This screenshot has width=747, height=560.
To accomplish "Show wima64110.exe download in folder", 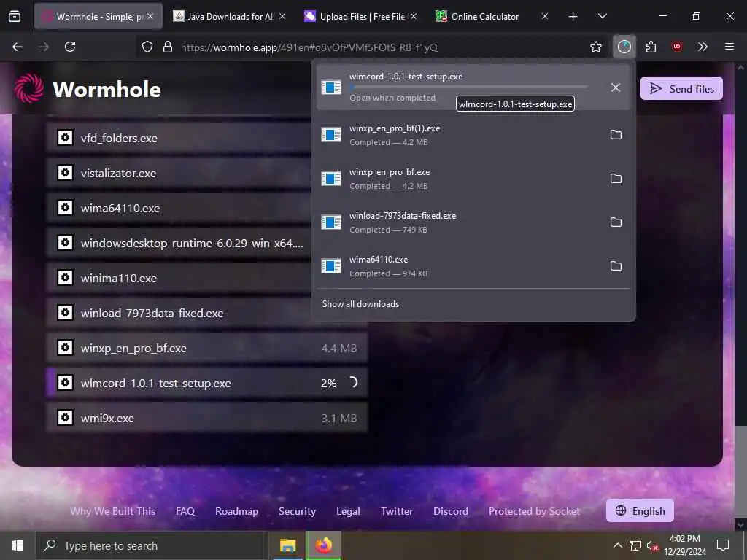I will [616, 266].
